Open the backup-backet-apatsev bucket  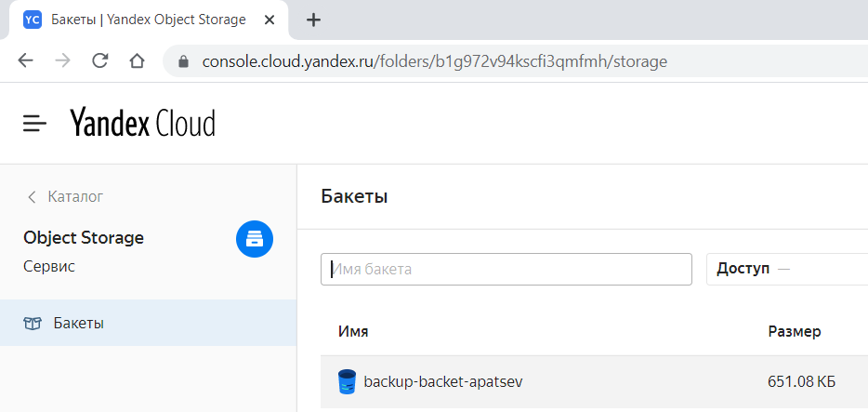[x=443, y=381]
